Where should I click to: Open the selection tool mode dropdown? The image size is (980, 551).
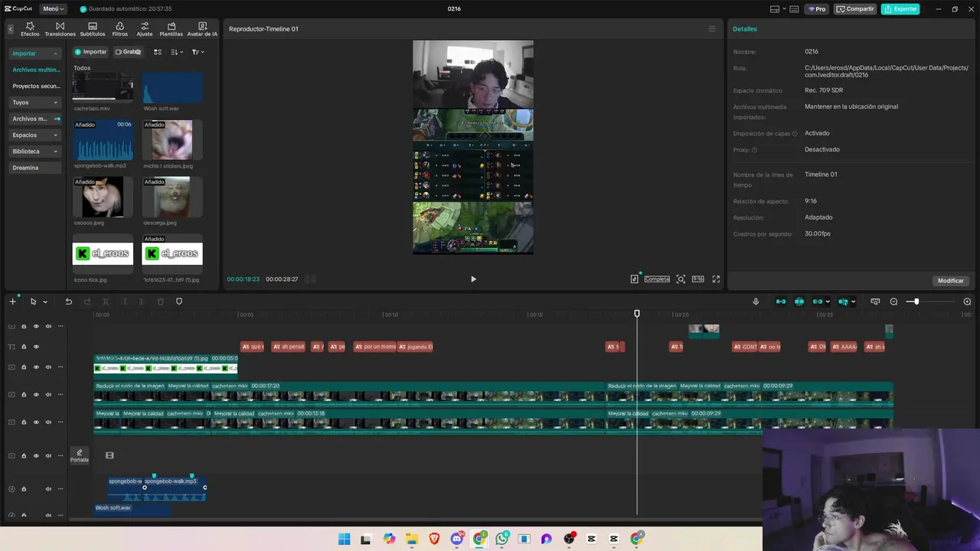pos(45,302)
